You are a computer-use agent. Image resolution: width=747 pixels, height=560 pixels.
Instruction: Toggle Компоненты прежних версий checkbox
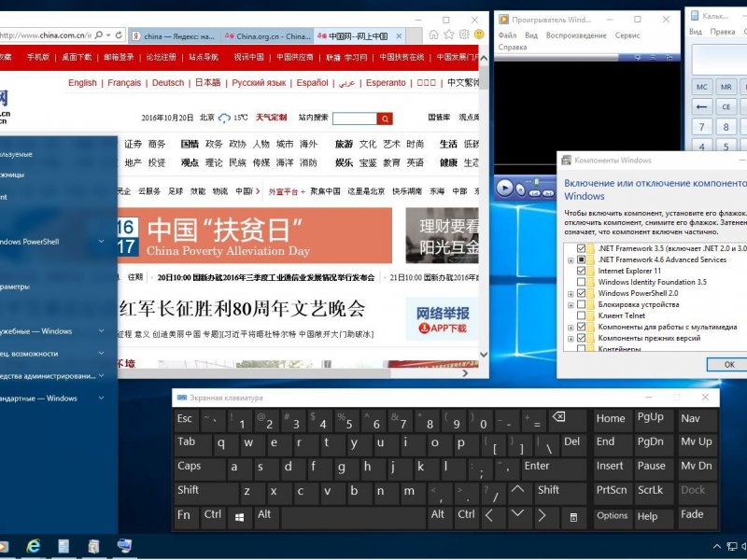(581, 338)
